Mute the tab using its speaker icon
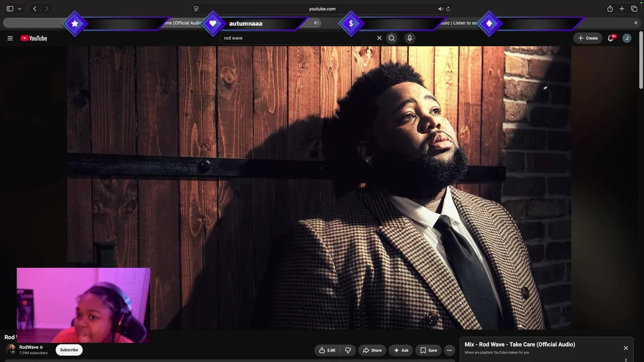 click(316, 23)
